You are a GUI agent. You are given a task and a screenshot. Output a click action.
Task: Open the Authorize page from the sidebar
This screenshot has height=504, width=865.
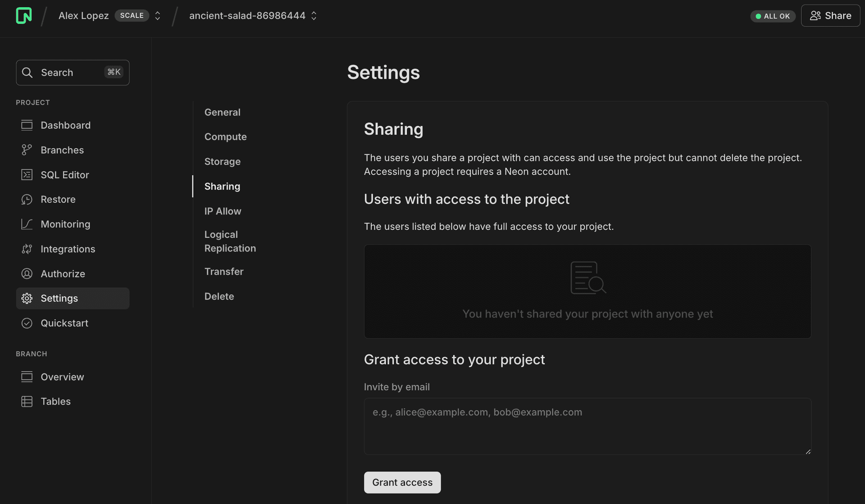(x=63, y=273)
